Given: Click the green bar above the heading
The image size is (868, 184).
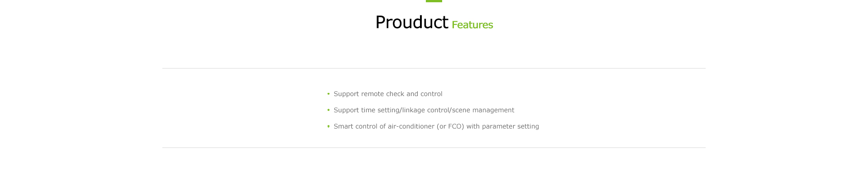Looking at the screenshot, I should [434, 1].
